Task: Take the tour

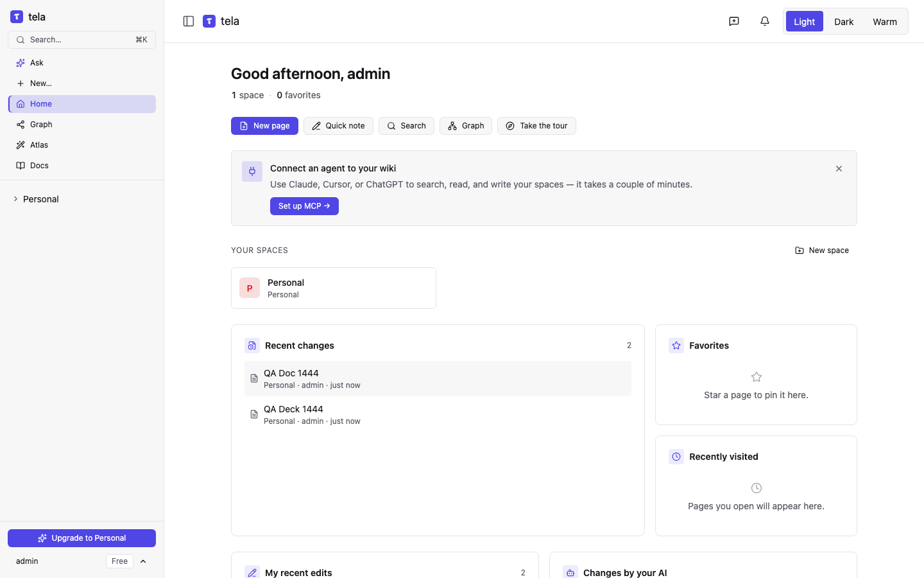Action: pos(536,126)
